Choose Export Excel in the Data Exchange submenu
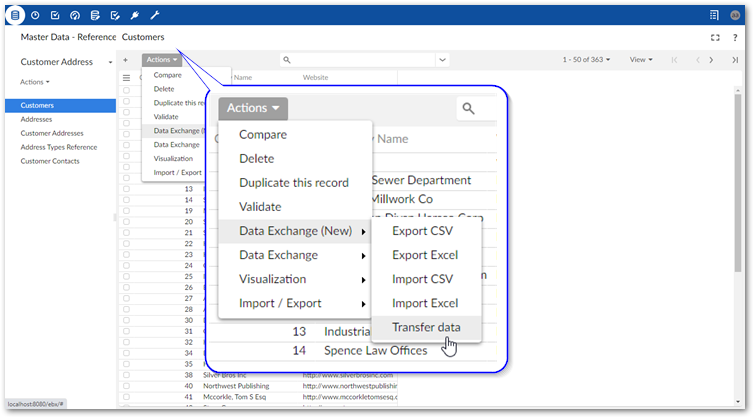The width and height of the screenshot is (754, 418). point(425,255)
